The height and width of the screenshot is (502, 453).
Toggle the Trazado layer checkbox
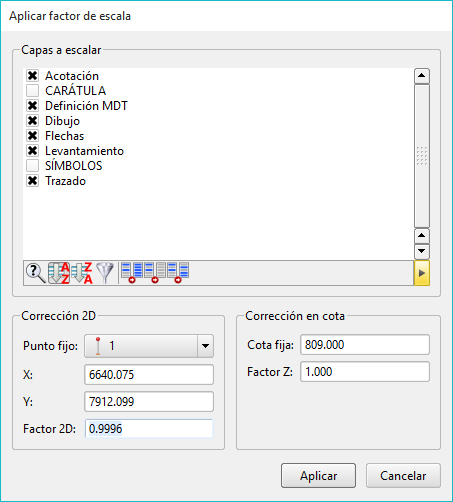click(x=33, y=181)
